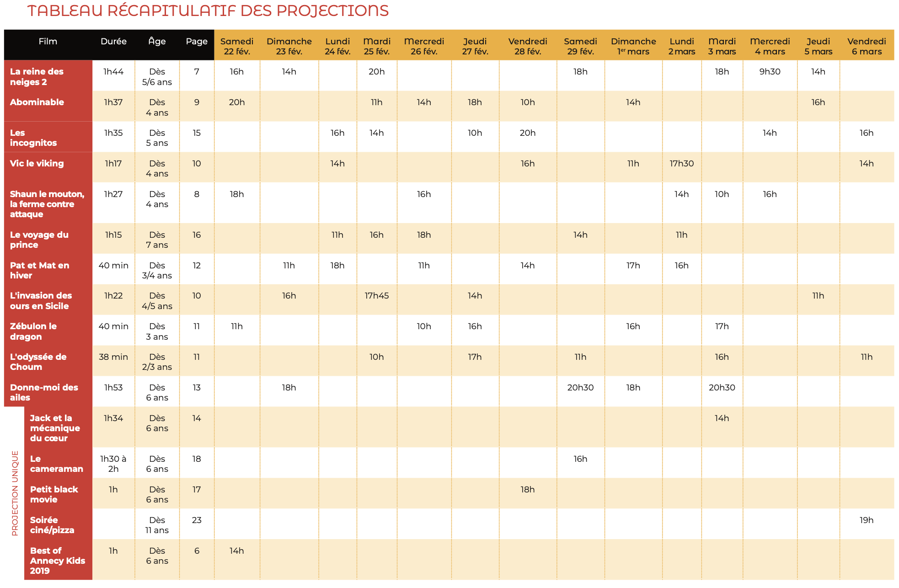This screenshot has width=899, height=588.
Task: Click the 9h30 showtime on Mercredi 4 mars
Action: 770,72
